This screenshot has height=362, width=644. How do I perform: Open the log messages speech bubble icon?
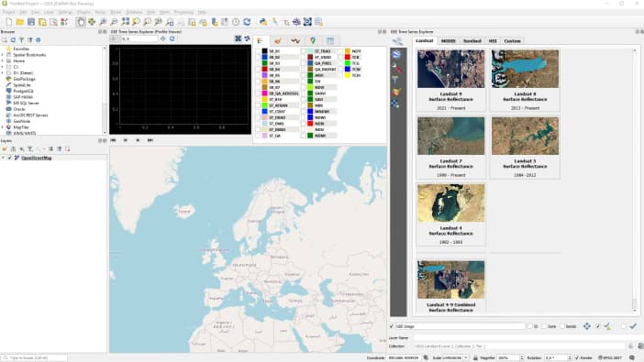632,358
